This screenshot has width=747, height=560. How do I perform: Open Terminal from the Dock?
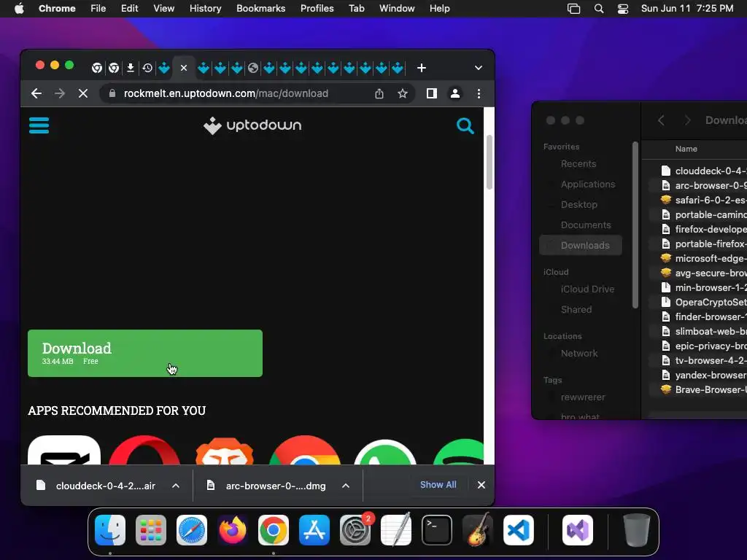[x=437, y=530]
